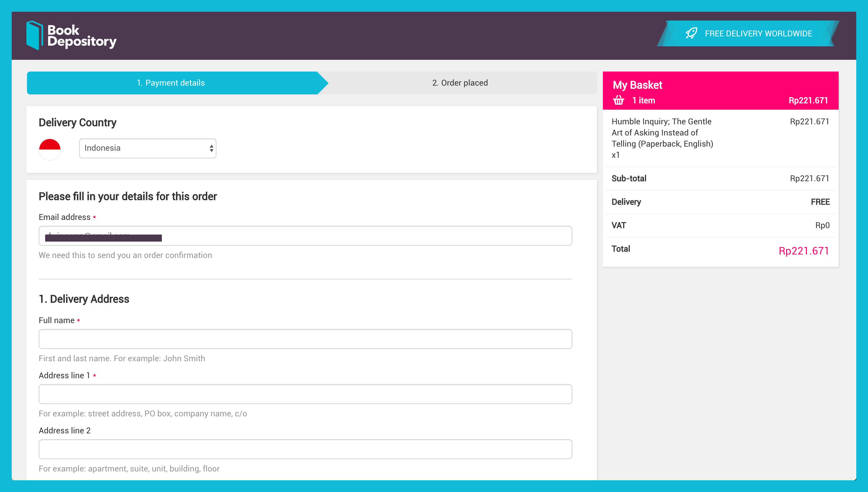
Task: Click the Address line 1 input
Action: [305, 394]
